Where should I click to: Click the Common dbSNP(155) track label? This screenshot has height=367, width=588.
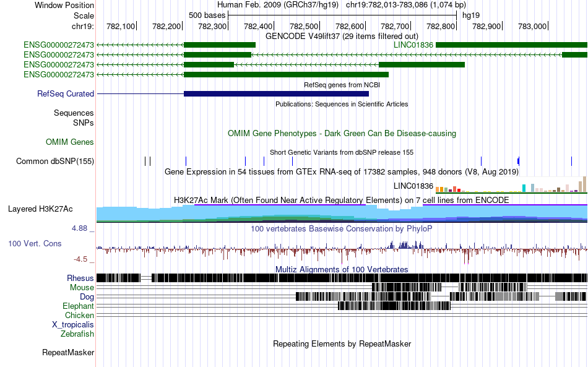click(54, 161)
